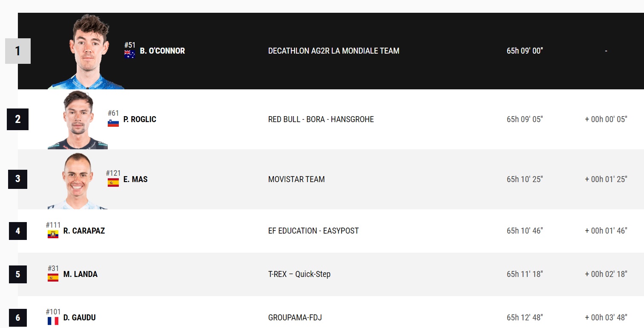644x328 pixels.
Task: Open P. Roglic's rider photo
Action: point(78,120)
